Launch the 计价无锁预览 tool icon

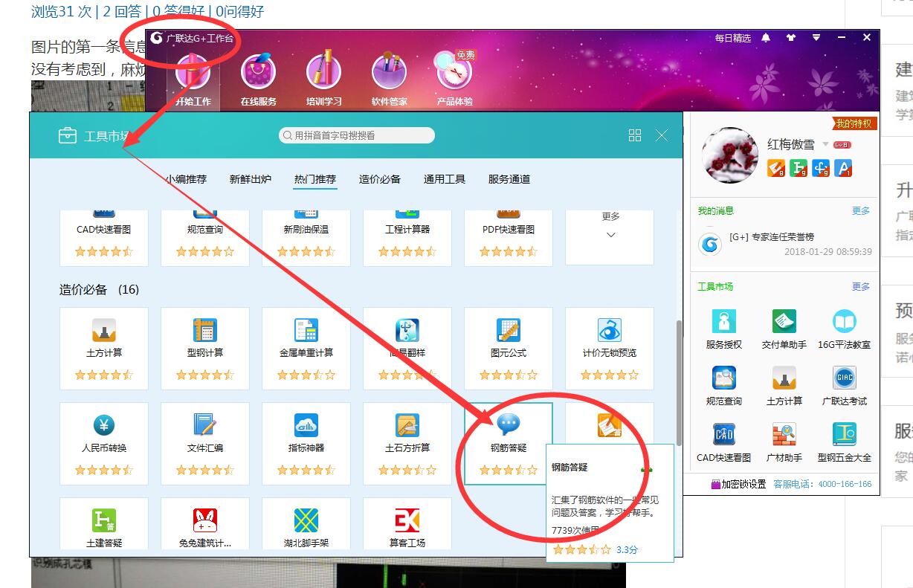pos(610,331)
